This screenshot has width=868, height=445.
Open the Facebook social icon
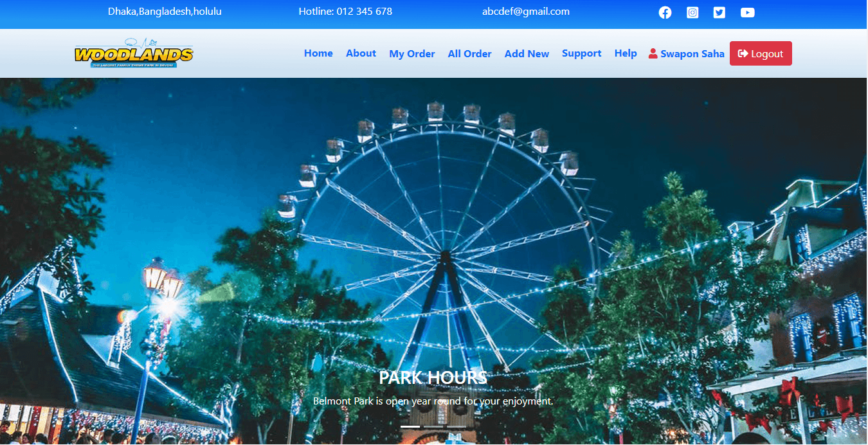pos(665,12)
